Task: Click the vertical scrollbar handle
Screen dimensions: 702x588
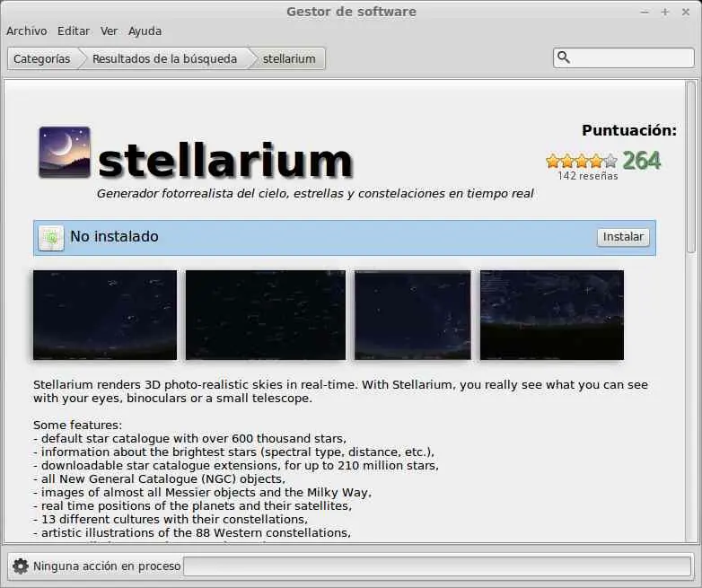Action: [x=691, y=167]
